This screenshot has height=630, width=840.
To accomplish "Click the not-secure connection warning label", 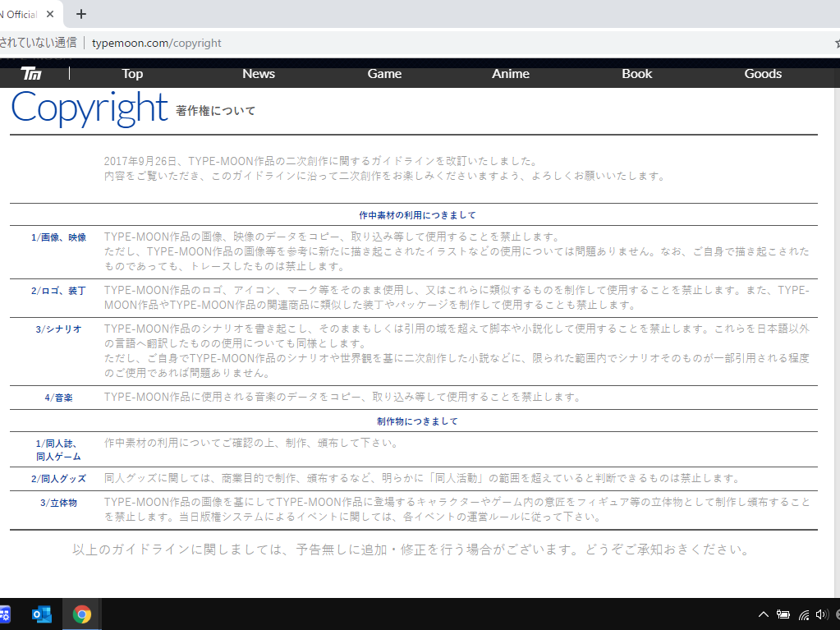I will click(38, 43).
